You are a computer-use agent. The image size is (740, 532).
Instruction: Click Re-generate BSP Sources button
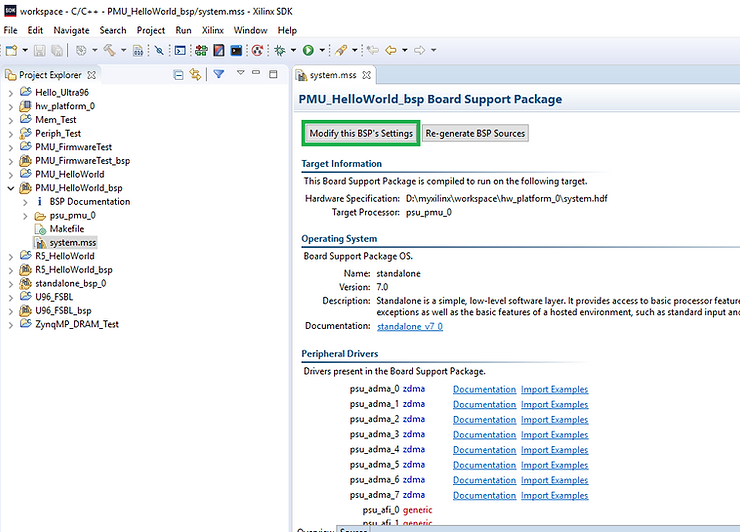point(475,134)
